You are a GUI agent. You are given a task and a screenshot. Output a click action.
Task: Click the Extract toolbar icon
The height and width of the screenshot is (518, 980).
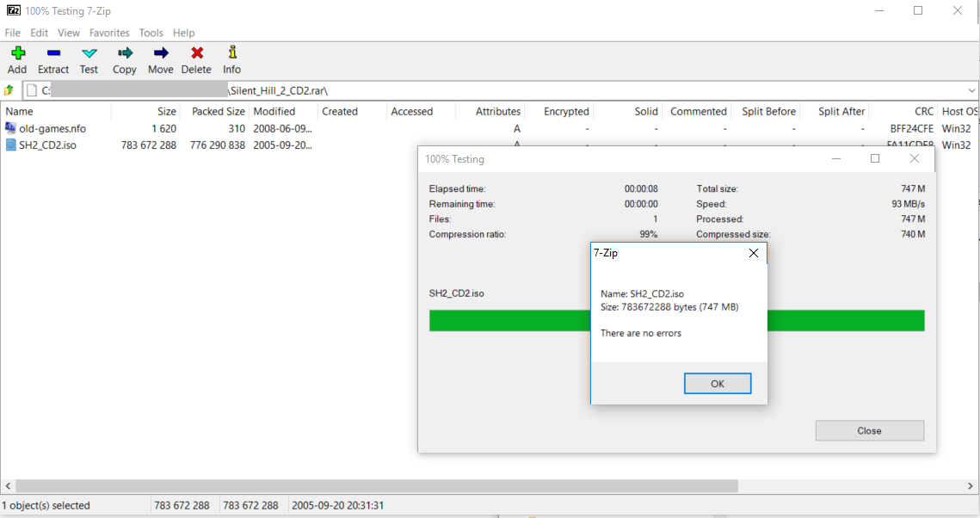(x=53, y=53)
